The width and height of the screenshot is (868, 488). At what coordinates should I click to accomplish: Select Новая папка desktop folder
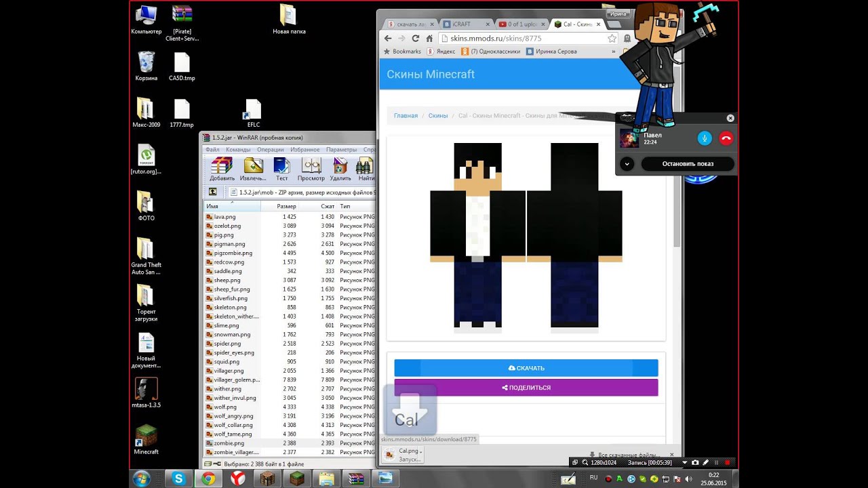(289, 20)
